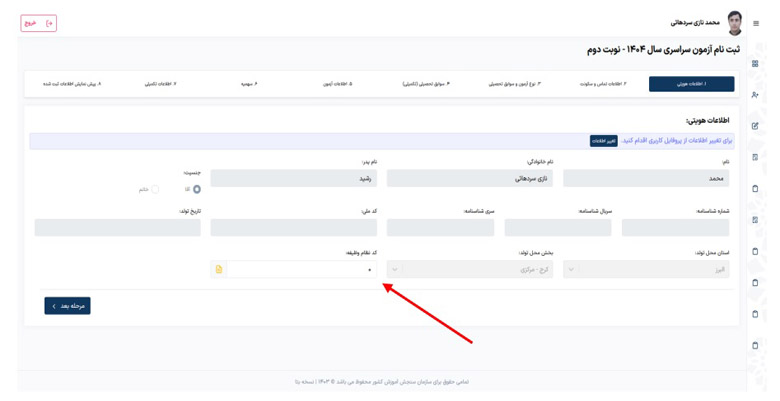The image size is (780, 401).
Task: Click the notice برای تغییر اطلاعات از پروفایل کاربری
Action: tap(677, 141)
